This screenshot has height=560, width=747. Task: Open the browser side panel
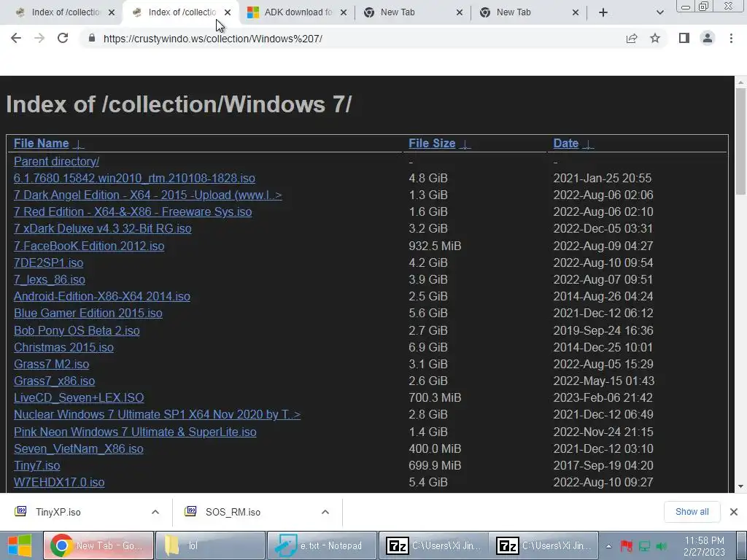[684, 38]
